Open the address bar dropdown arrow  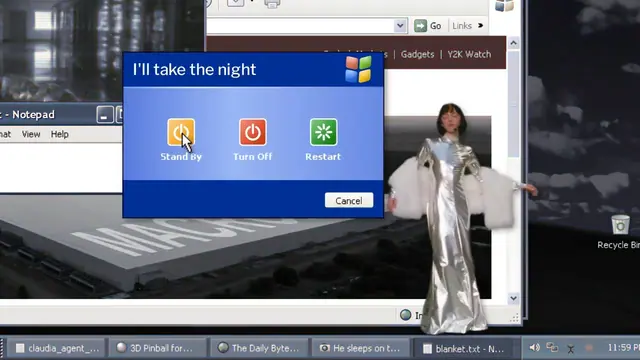(x=400, y=26)
